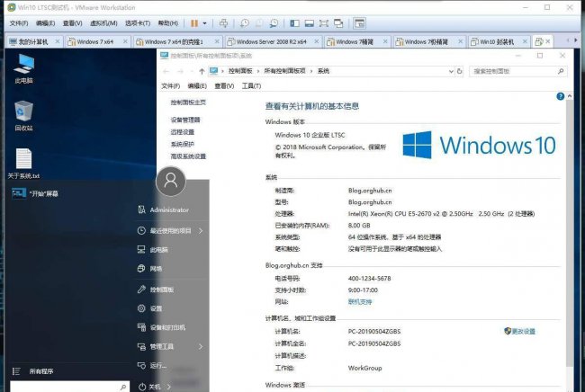
Task: Expand the address bar history dropdown
Action: (x=451, y=71)
